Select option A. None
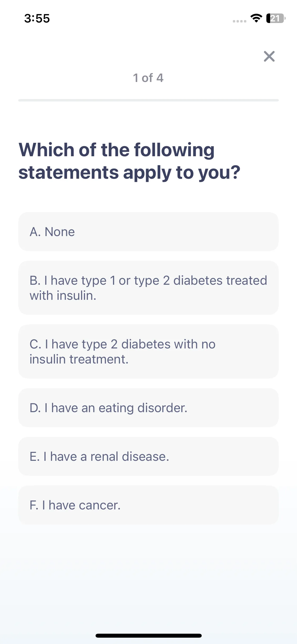Image resolution: width=297 pixels, height=644 pixels. click(148, 232)
